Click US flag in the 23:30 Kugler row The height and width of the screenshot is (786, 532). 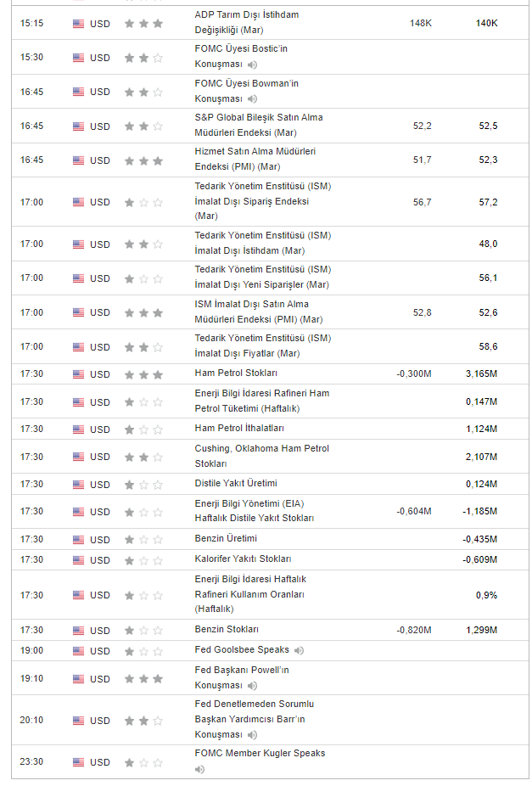tap(78, 762)
